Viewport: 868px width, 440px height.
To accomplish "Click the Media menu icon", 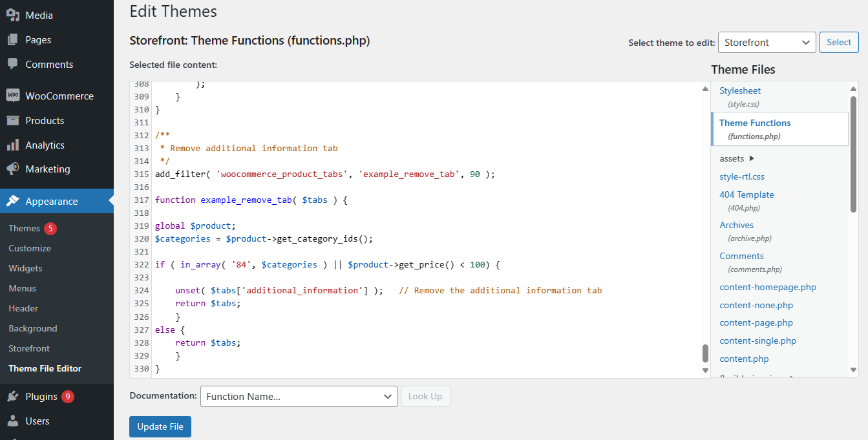I will tap(12, 15).
